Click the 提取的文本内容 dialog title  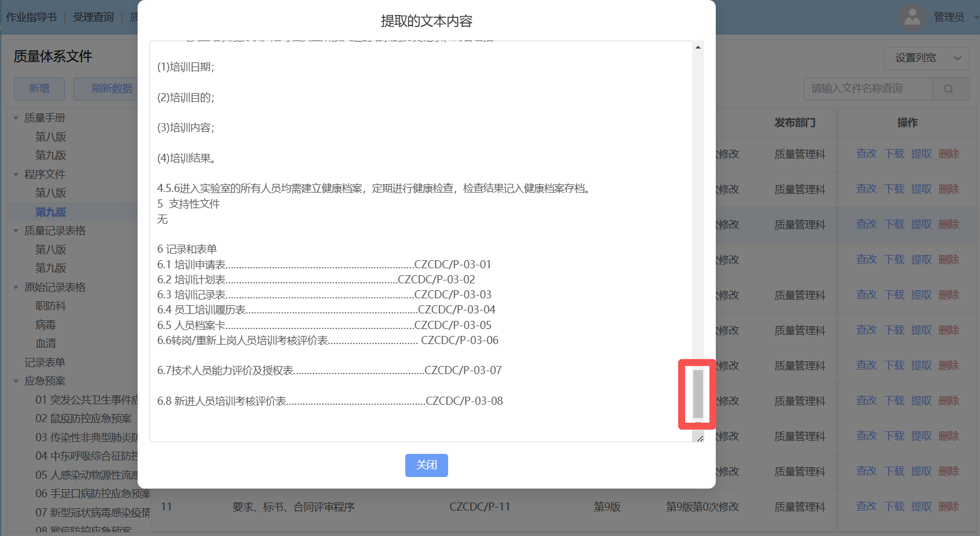(x=427, y=21)
